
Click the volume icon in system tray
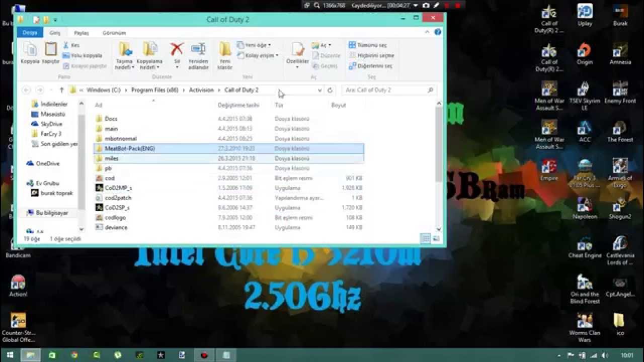coord(604,355)
